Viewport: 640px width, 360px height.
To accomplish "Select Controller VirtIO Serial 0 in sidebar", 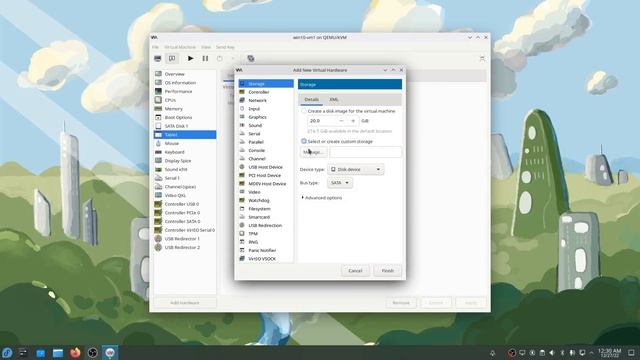I will (185, 230).
